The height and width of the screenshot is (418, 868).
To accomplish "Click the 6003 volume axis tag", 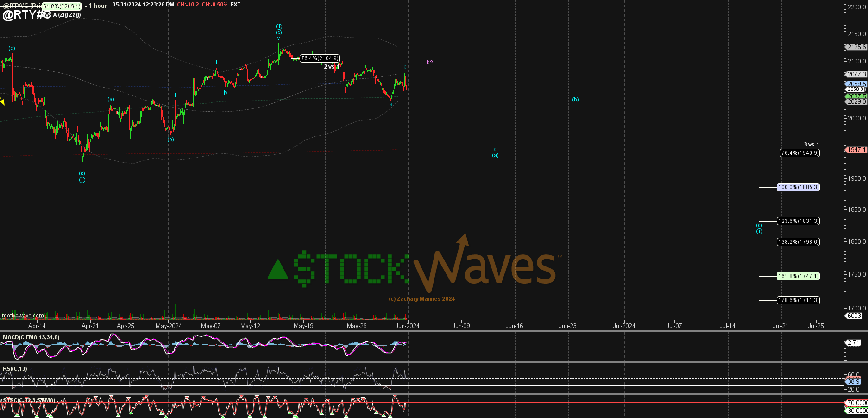I will click(x=855, y=316).
